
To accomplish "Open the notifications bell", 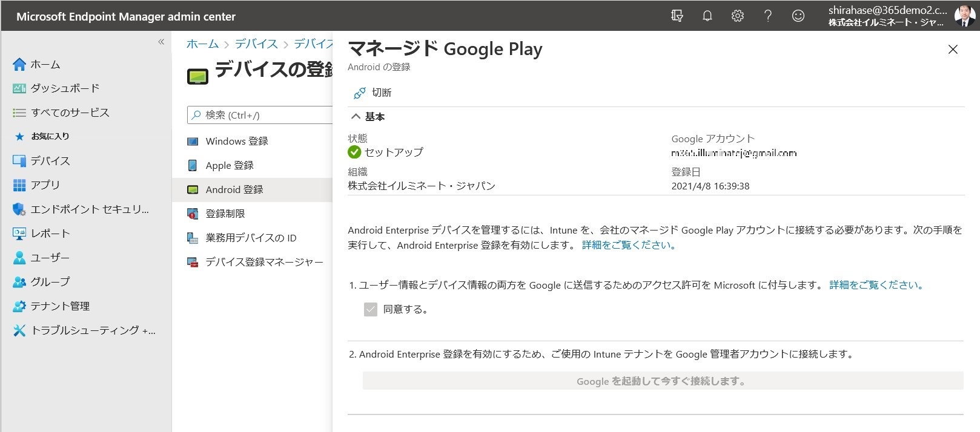I will (707, 16).
